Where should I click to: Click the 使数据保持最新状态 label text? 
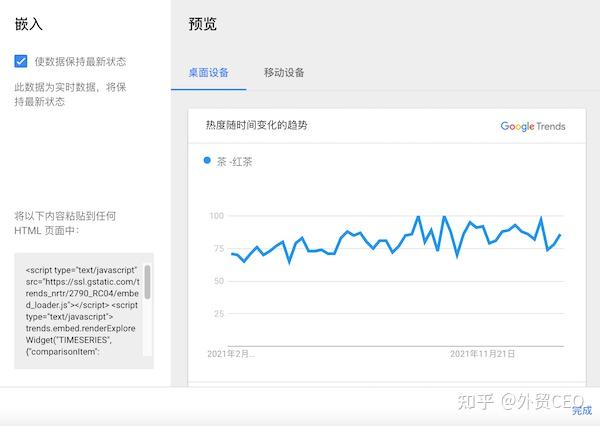80,62
